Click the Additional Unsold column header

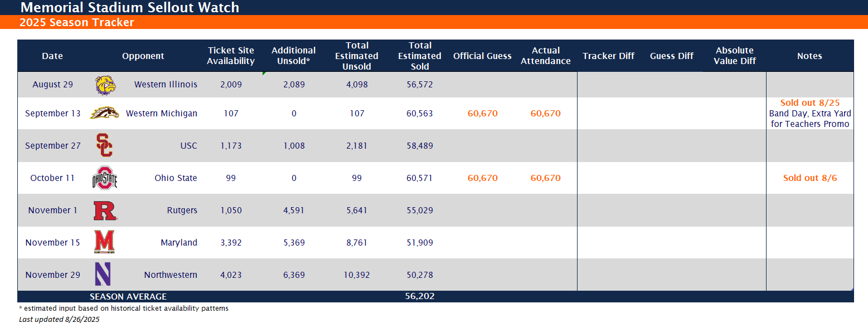pos(294,56)
